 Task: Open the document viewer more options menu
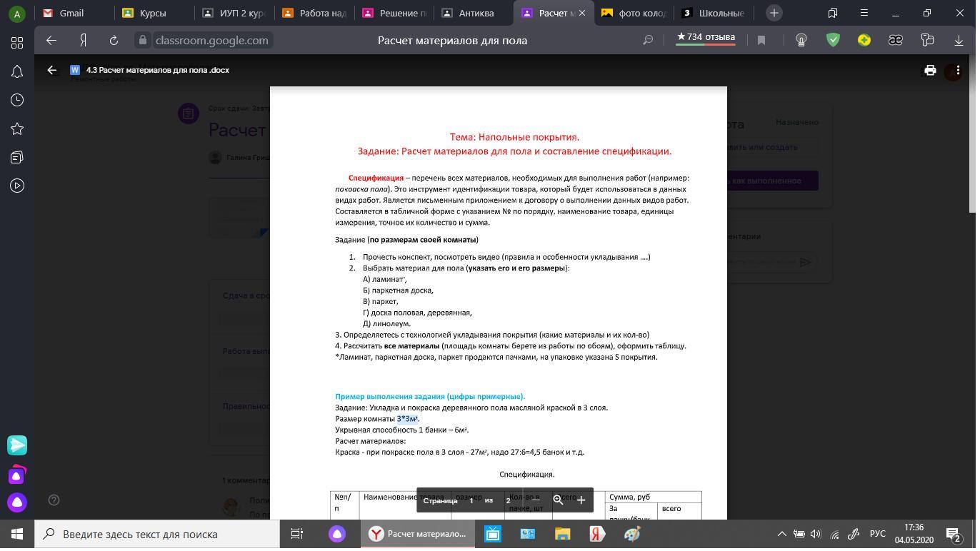pyautogui.click(x=958, y=70)
